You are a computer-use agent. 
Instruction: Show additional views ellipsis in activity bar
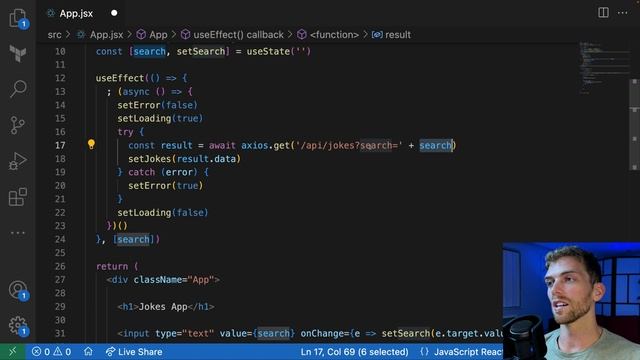18,233
